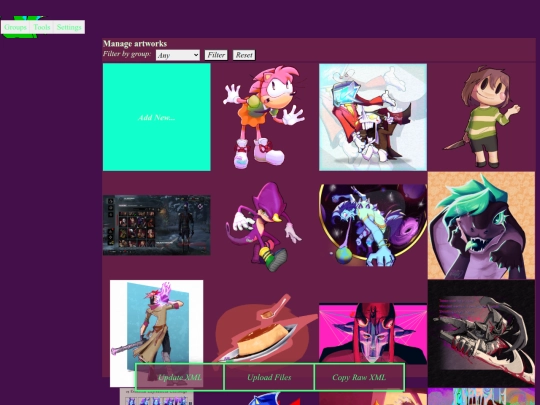Image resolution: width=540 pixels, height=405 pixels.
Task: Click the Reset button
Action: coord(244,55)
